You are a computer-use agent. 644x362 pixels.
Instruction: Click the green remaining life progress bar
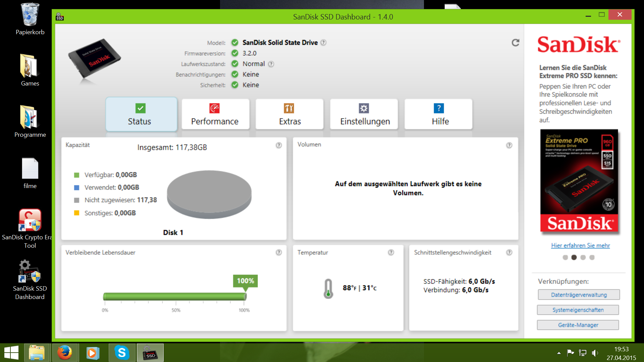click(175, 296)
